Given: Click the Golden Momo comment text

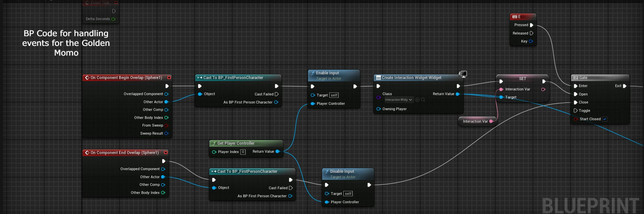Looking at the screenshot, I should click(x=66, y=43).
